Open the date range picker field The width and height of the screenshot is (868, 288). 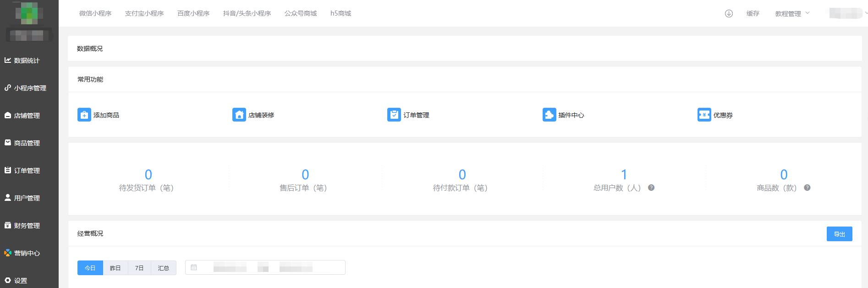265,267
